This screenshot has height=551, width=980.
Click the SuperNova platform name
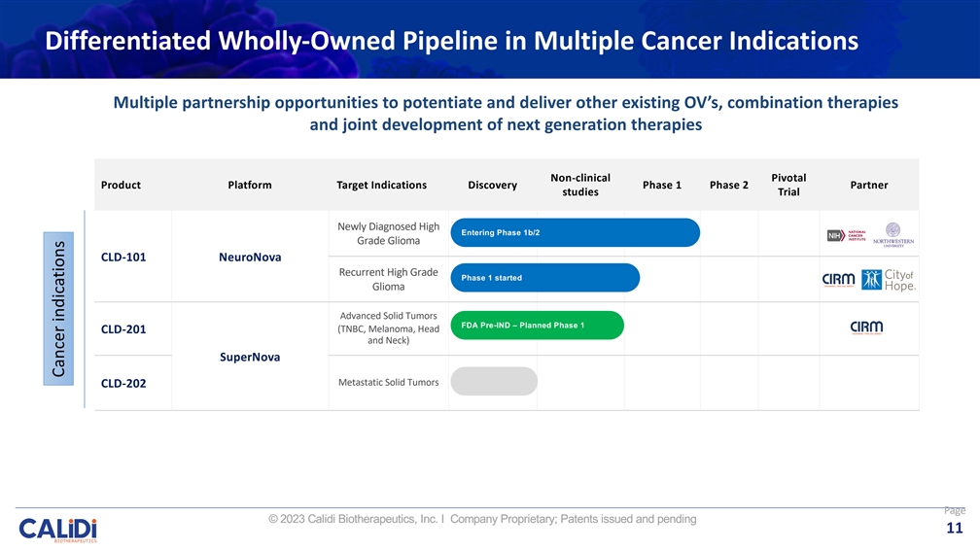[251, 357]
